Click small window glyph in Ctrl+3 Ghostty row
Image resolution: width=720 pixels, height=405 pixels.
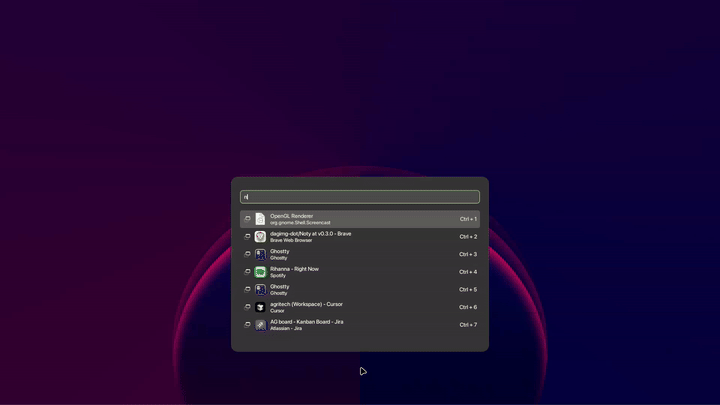coord(248,254)
